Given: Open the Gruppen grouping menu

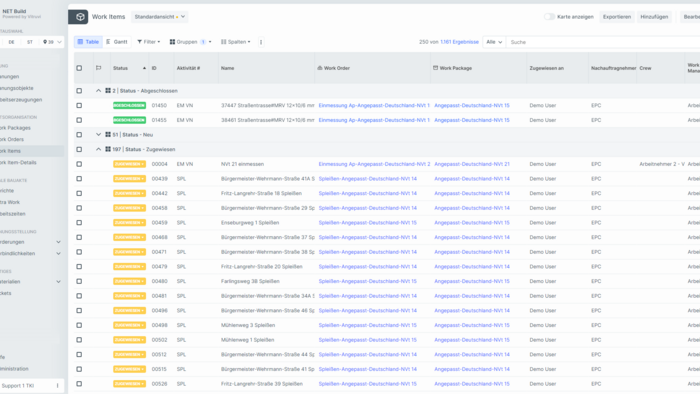Looking at the screenshot, I should pyautogui.click(x=191, y=42).
